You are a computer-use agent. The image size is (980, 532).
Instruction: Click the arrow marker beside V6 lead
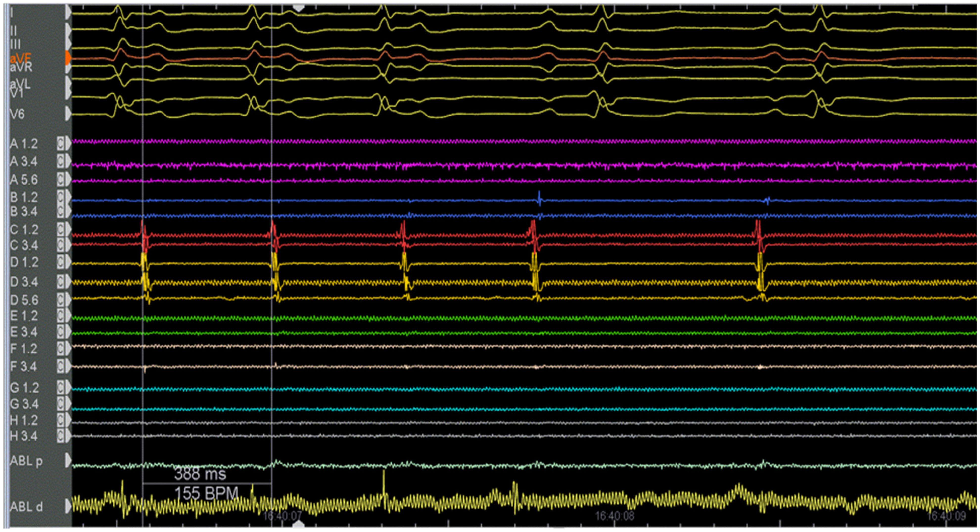(x=68, y=113)
